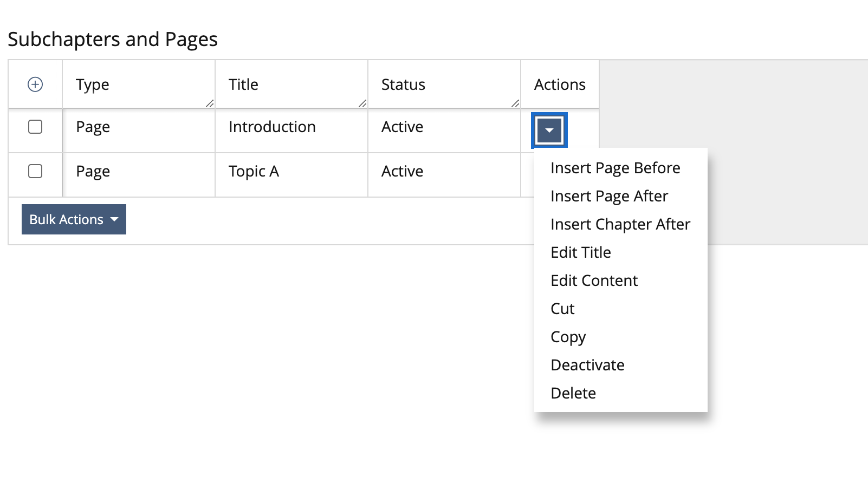Click the add row plus icon

pos(35,84)
